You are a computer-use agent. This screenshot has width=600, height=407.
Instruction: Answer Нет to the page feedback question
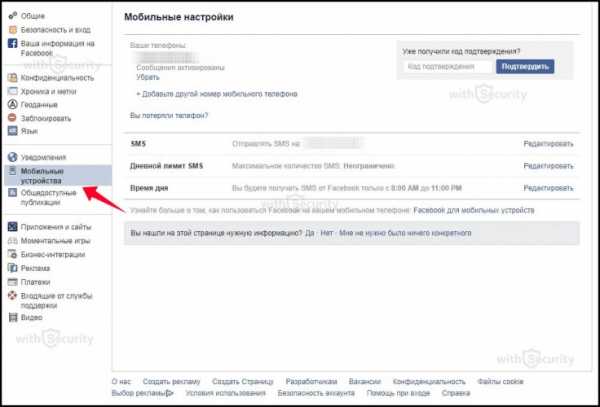click(x=327, y=233)
